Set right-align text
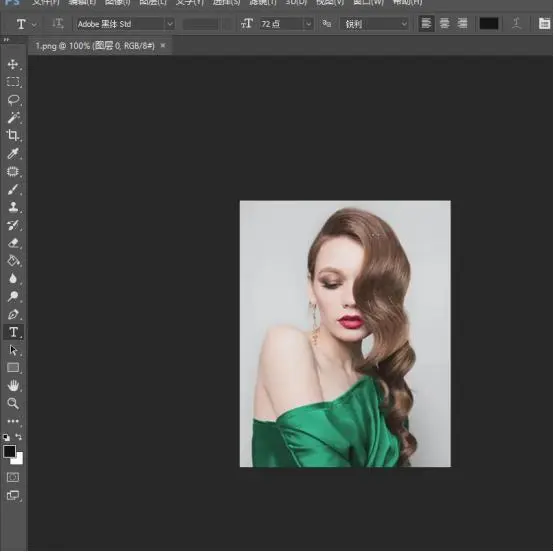This screenshot has width=554, height=552. point(462,24)
